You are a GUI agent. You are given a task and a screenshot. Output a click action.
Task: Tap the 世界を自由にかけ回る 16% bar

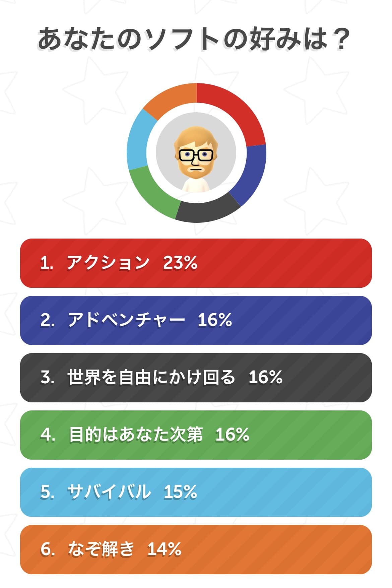[196, 378]
